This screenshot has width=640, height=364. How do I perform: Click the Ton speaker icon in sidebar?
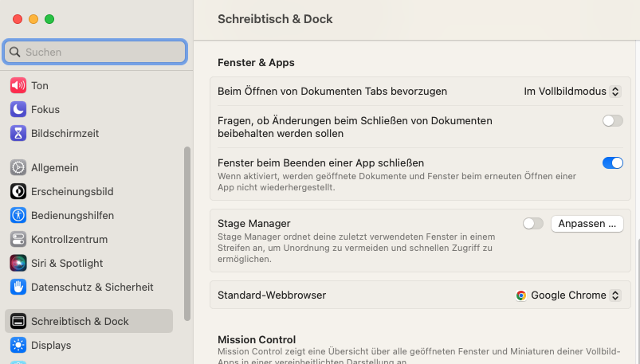point(18,85)
